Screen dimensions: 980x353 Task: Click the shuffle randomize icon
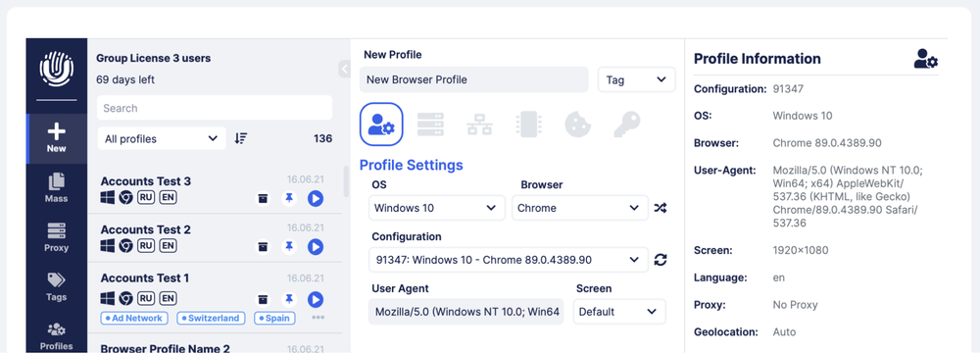pyautogui.click(x=660, y=208)
